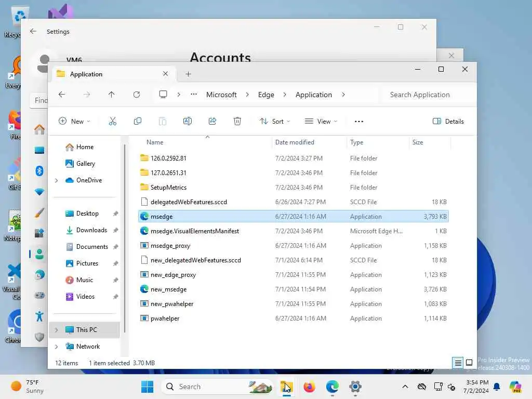Add a new File Explorer tab
Image resolution: width=532 pixels, height=399 pixels.
[188, 74]
